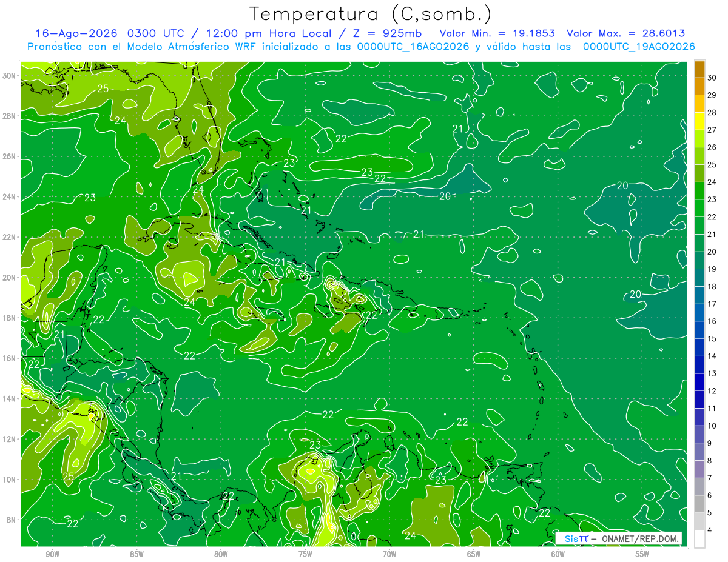Click the purple color band between 7 and 8
This screenshot has height=562, width=728.
(699, 469)
